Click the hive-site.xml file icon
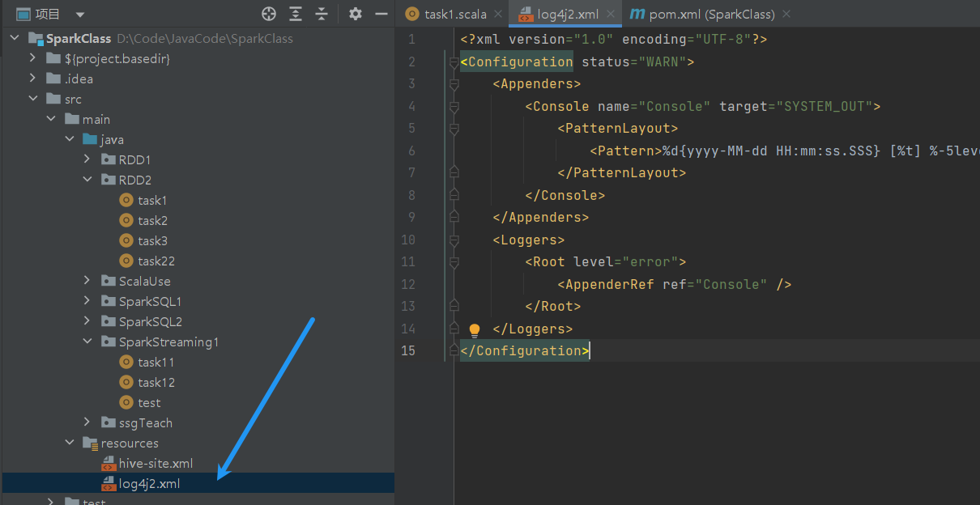 click(108, 463)
